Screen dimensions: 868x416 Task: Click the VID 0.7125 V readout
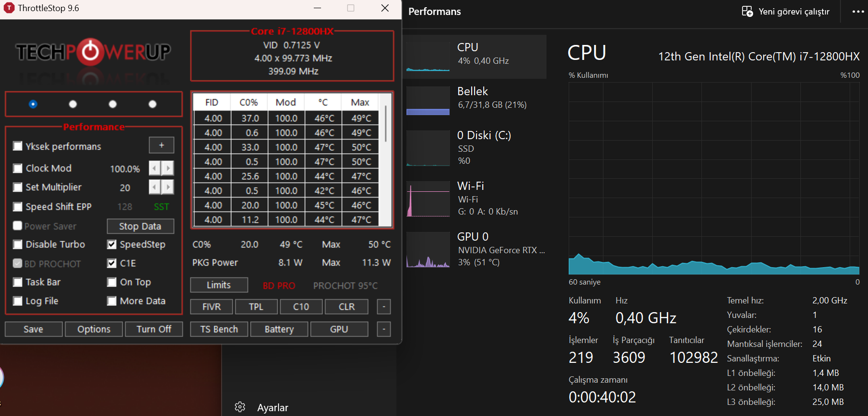tap(292, 45)
